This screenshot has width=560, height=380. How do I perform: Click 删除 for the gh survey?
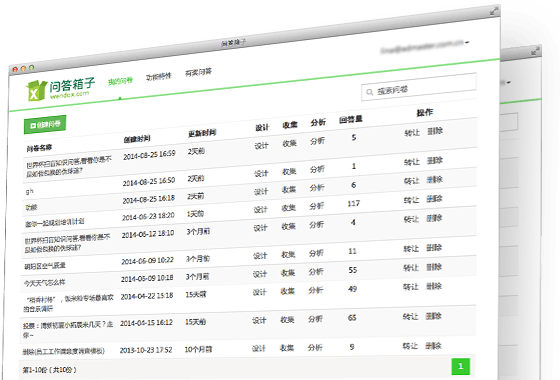435,160
